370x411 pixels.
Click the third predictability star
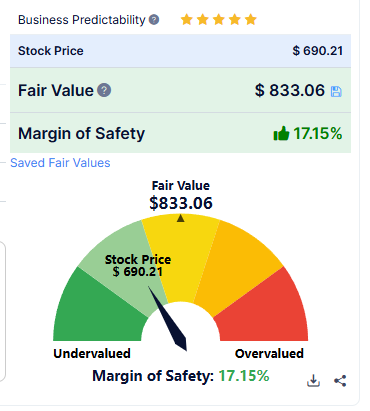tap(219, 20)
